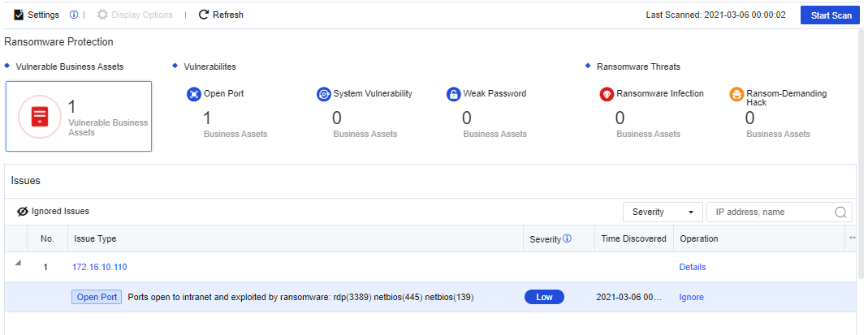The height and width of the screenshot is (335, 868).
Task: Click the Ransomware Infection icon
Action: (607, 94)
